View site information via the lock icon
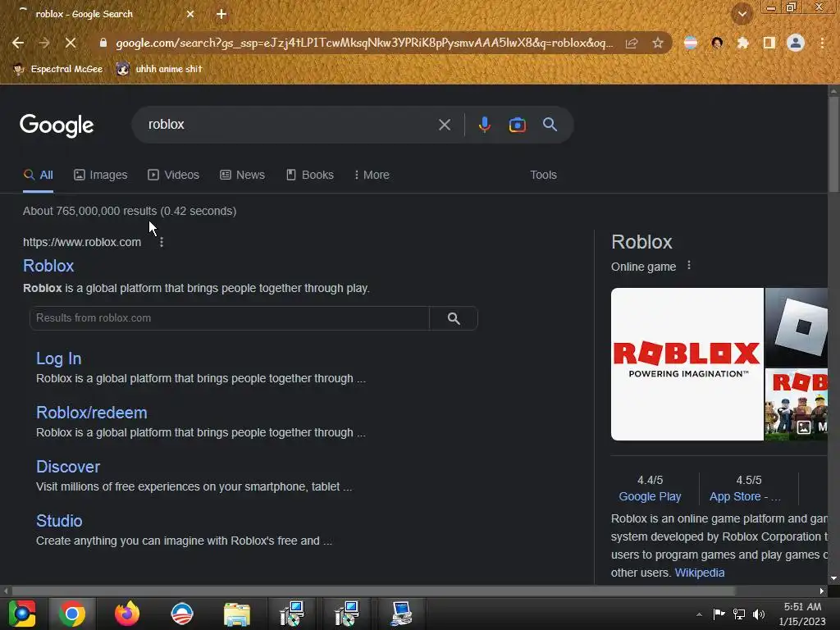This screenshot has width=840, height=630. pyautogui.click(x=103, y=43)
